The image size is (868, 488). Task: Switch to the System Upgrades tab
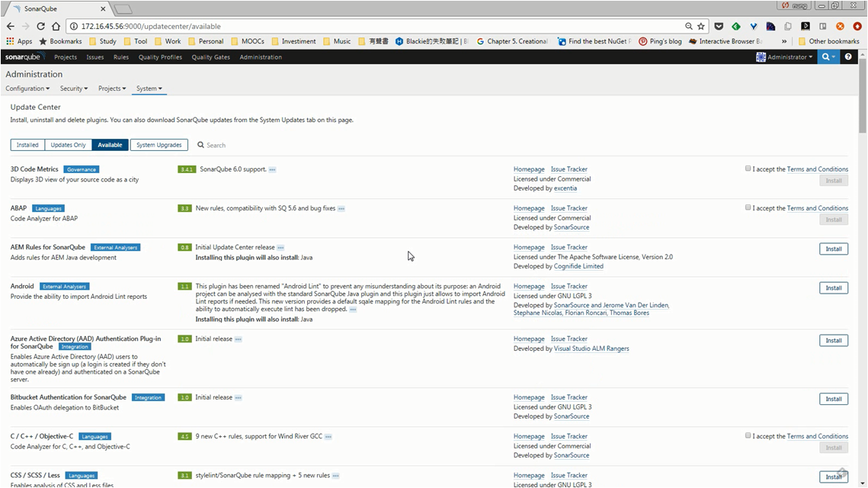point(159,145)
